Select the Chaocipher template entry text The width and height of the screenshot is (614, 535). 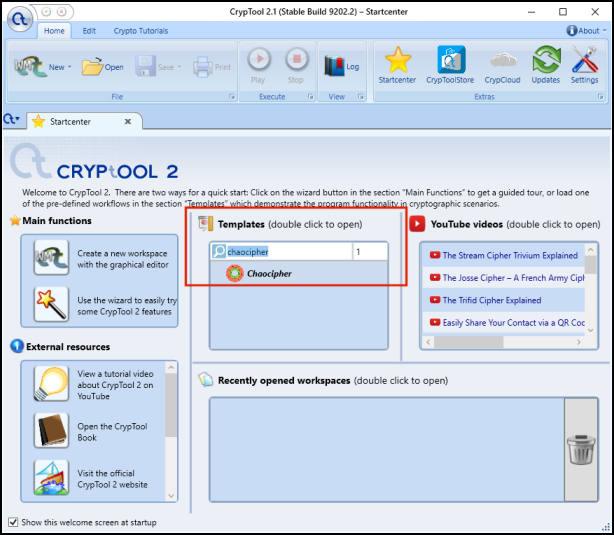269,273
